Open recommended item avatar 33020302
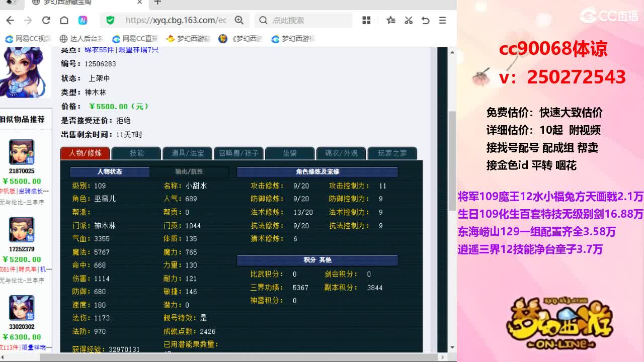This screenshot has width=644, height=362. pos(22,308)
